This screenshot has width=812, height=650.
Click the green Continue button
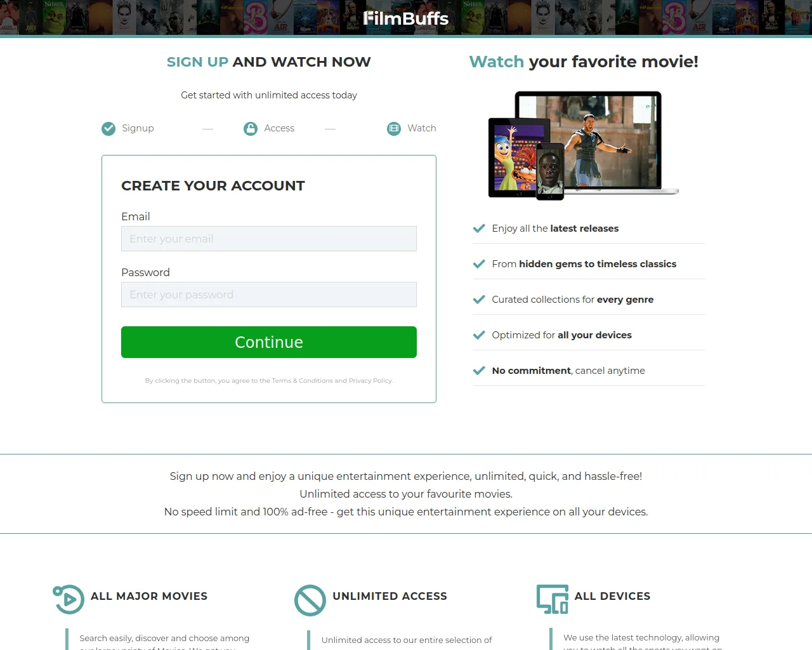(x=269, y=342)
